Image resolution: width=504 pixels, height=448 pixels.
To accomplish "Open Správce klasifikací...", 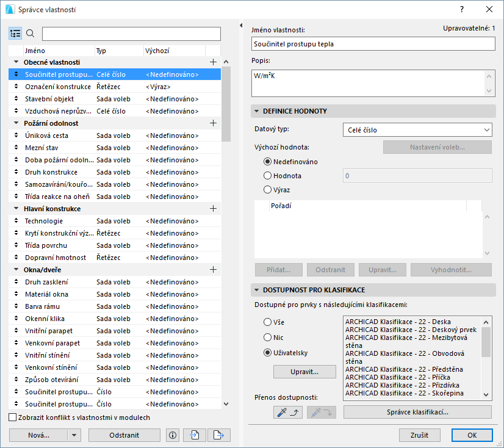I will pyautogui.click(x=417, y=412).
